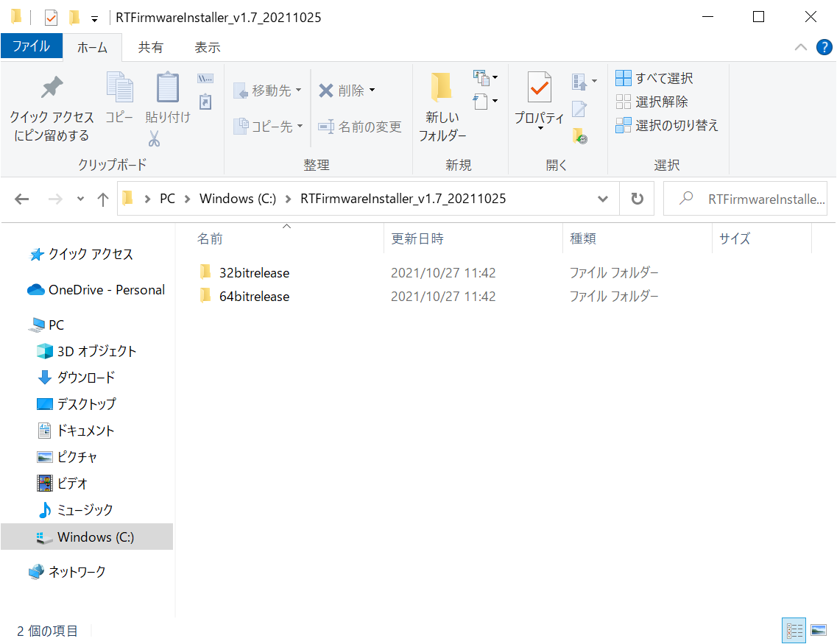
Task: Click the Paste clipboard icon
Action: click(x=168, y=88)
